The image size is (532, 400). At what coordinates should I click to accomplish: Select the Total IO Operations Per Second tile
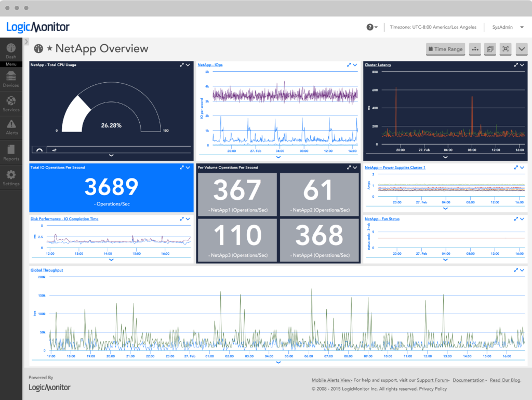coord(111,187)
